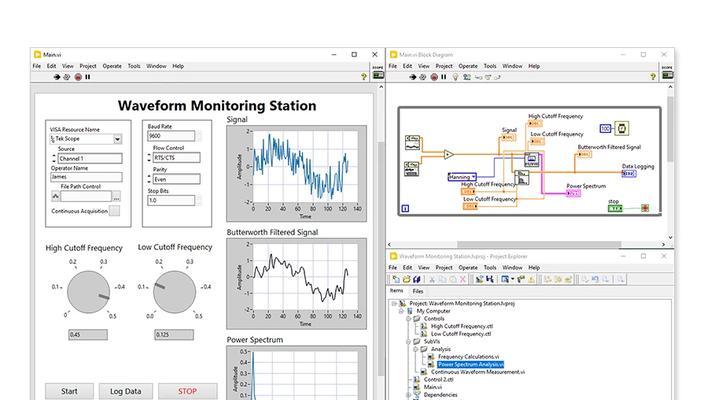
Task: Toggle the Continuous Acquisition checkbox
Action: tap(114, 211)
